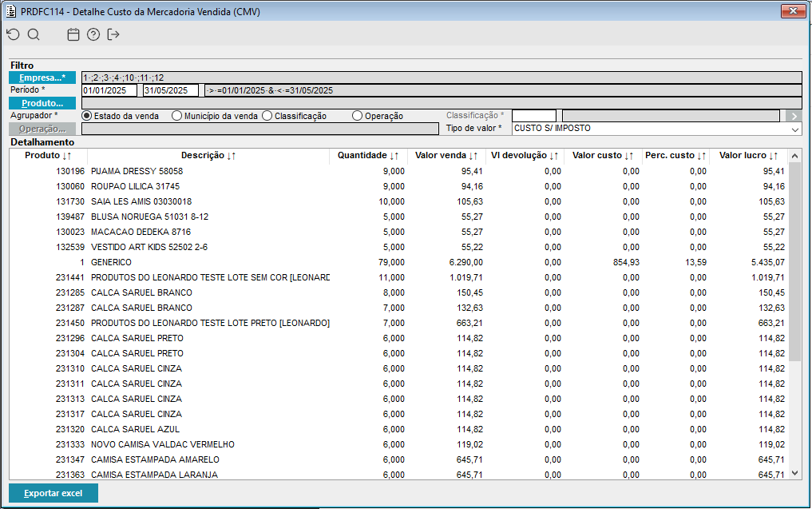The width and height of the screenshot is (812, 509).
Task: Click scrollbar down arrow in Detalhamento
Action: 795,473
